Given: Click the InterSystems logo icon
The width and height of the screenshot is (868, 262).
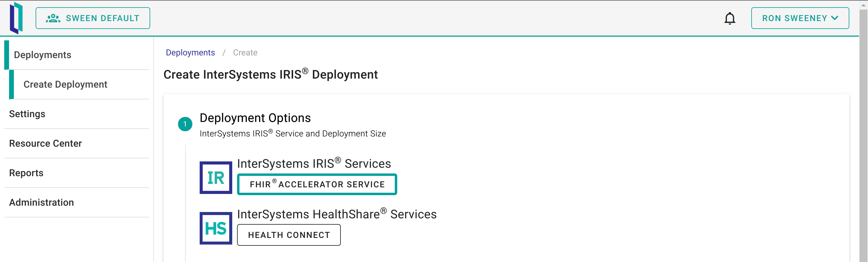Looking at the screenshot, I should (16, 18).
